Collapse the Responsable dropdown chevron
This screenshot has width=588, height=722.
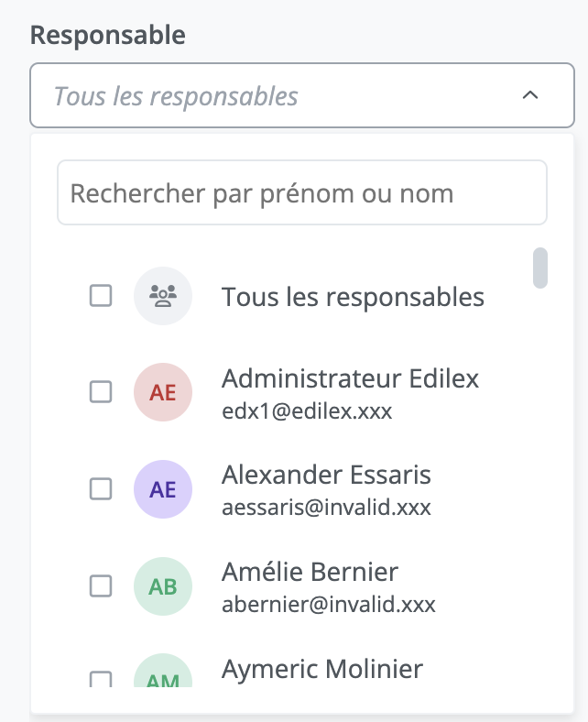(529, 95)
